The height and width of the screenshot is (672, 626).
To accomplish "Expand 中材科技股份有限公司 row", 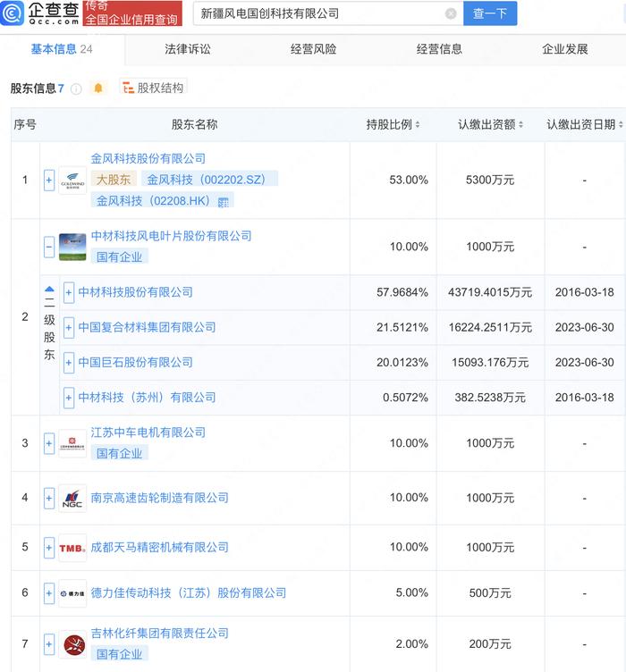I will (69, 293).
